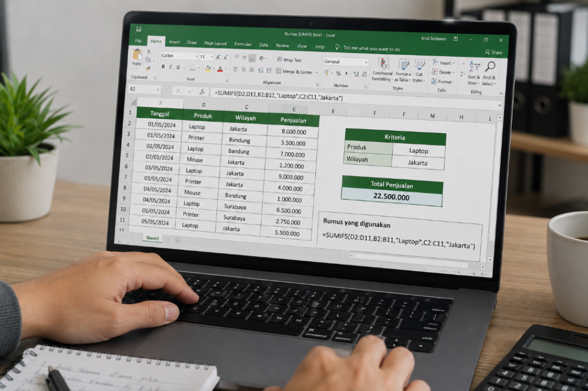Click the Ribbon Display Options icon
Screen dimensions: 588x391
455,38
